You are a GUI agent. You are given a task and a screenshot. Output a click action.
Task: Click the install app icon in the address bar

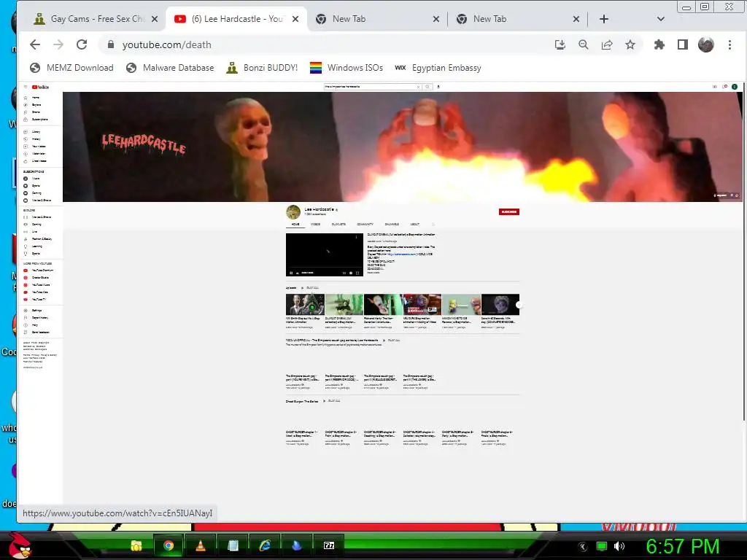tap(560, 44)
